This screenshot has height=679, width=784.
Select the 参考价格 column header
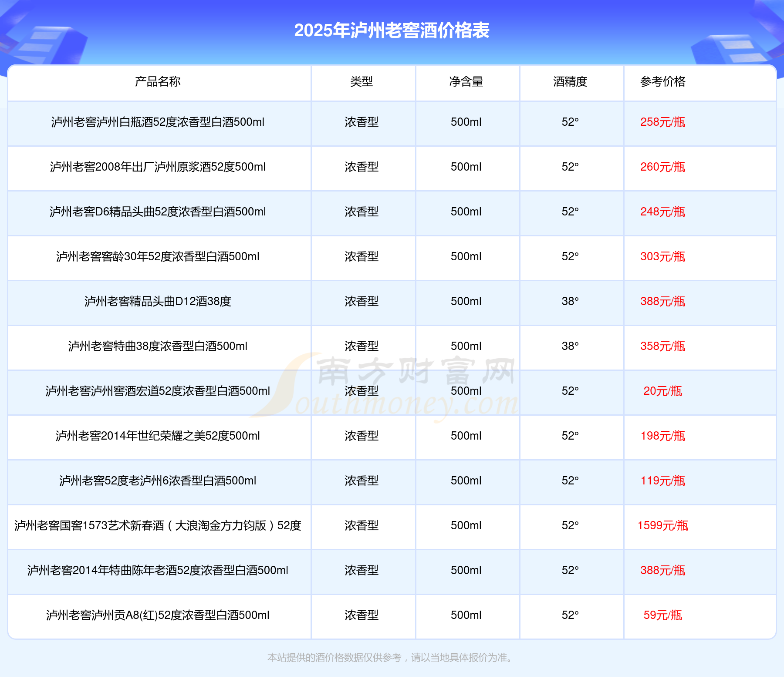[x=662, y=81]
